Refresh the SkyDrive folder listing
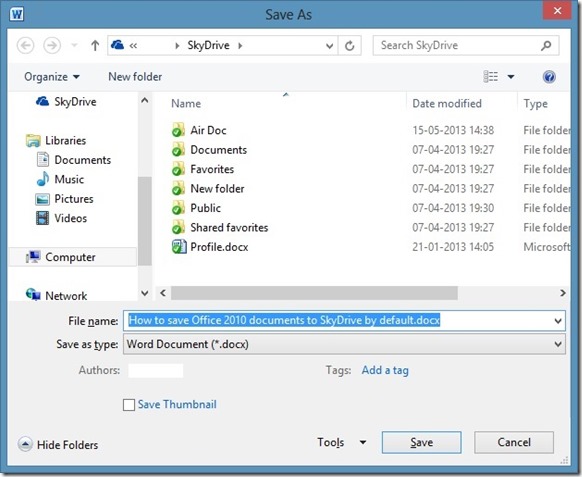582x477 pixels. point(349,46)
